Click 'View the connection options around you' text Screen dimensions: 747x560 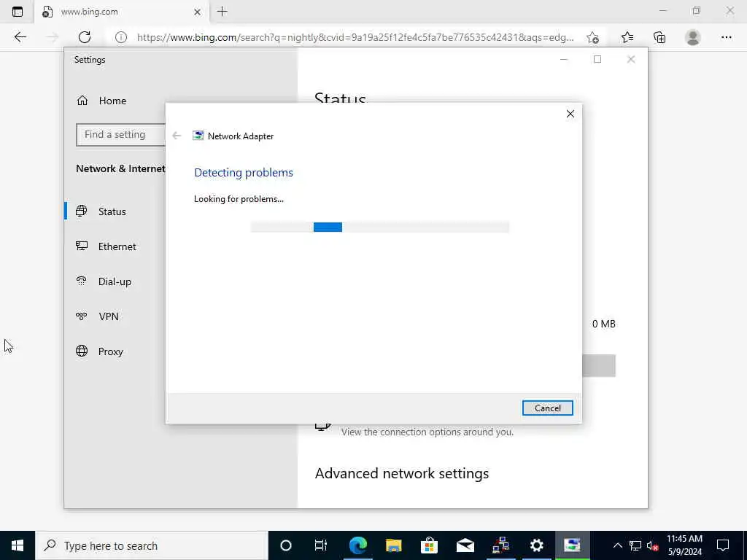[x=427, y=432]
